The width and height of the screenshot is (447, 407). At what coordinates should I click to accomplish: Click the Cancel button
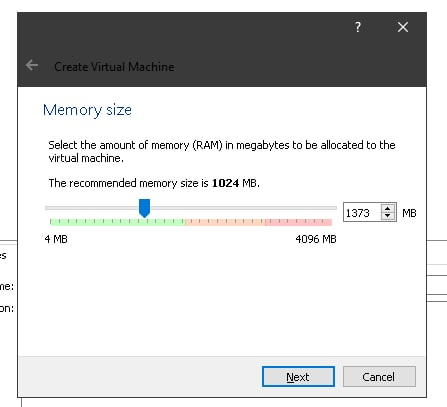click(x=379, y=377)
